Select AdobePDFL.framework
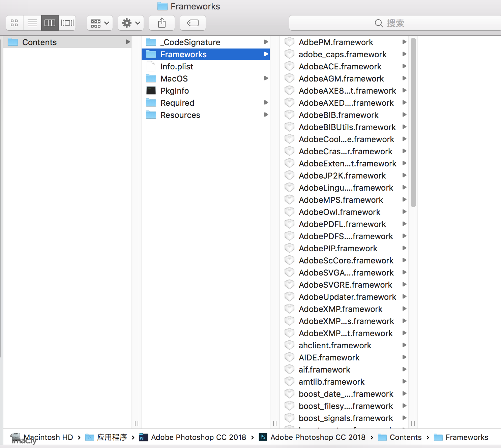This screenshot has width=501, height=448. [344, 224]
